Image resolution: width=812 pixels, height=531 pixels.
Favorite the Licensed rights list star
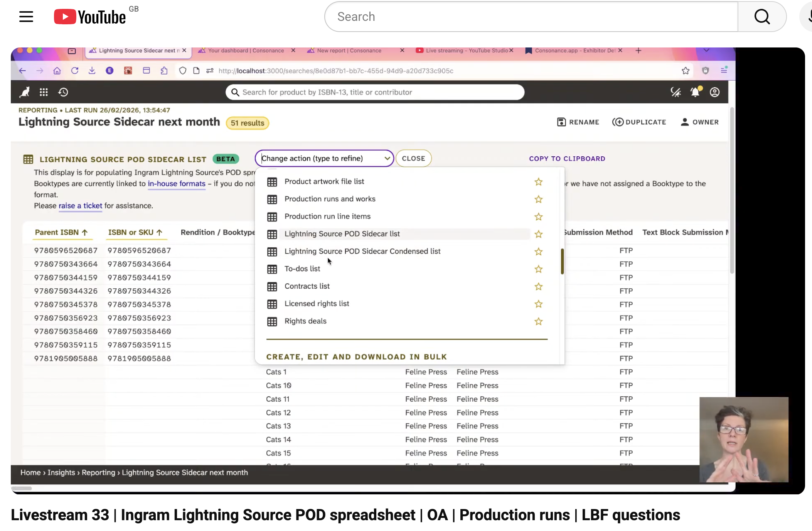tap(539, 304)
